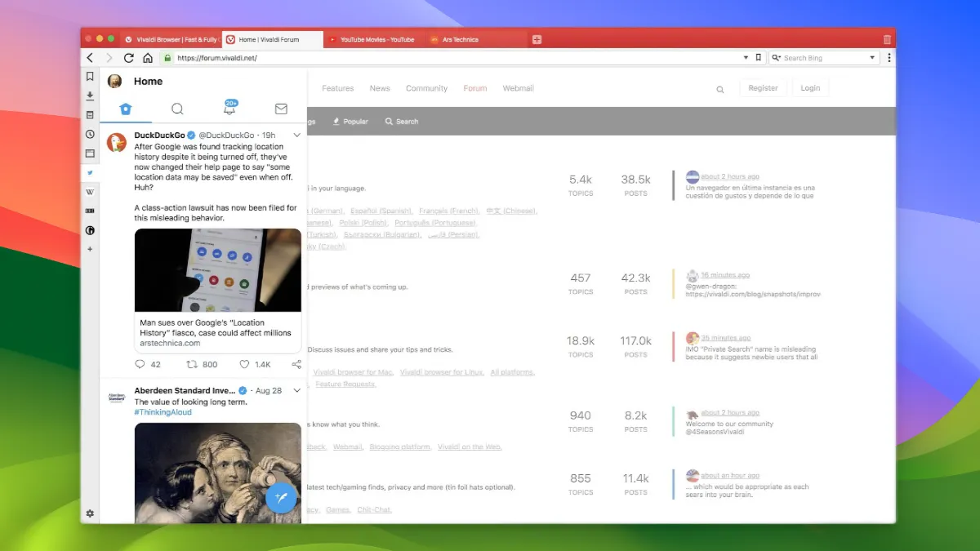Bookmark the current page from address bar
This screenshot has height=551, width=980.
pos(759,58)
